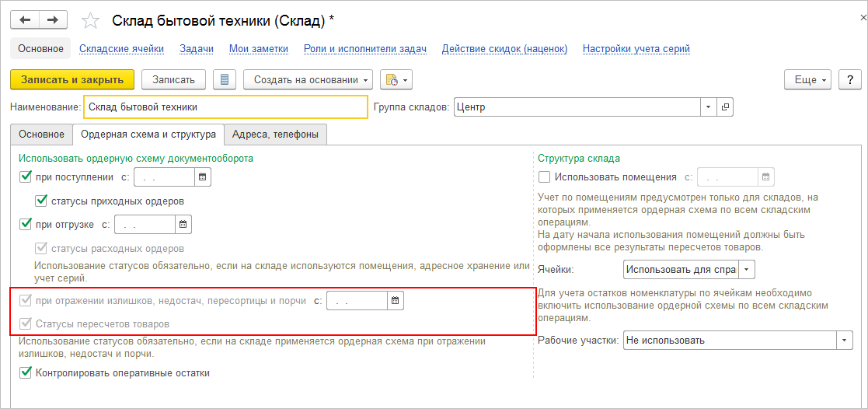Open the Основное tab below Наименование
This screenshot has width=868, height=409.
(41, 134)
